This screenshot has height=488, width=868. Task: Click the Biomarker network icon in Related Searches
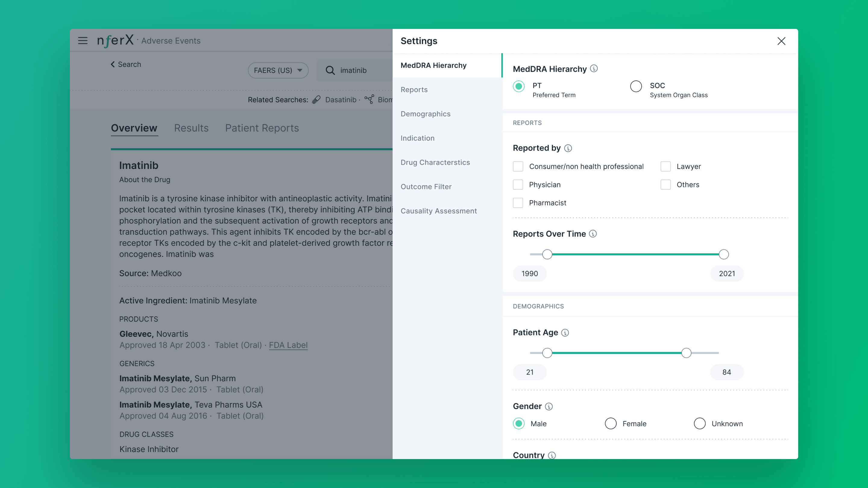(x=369, y=99)
